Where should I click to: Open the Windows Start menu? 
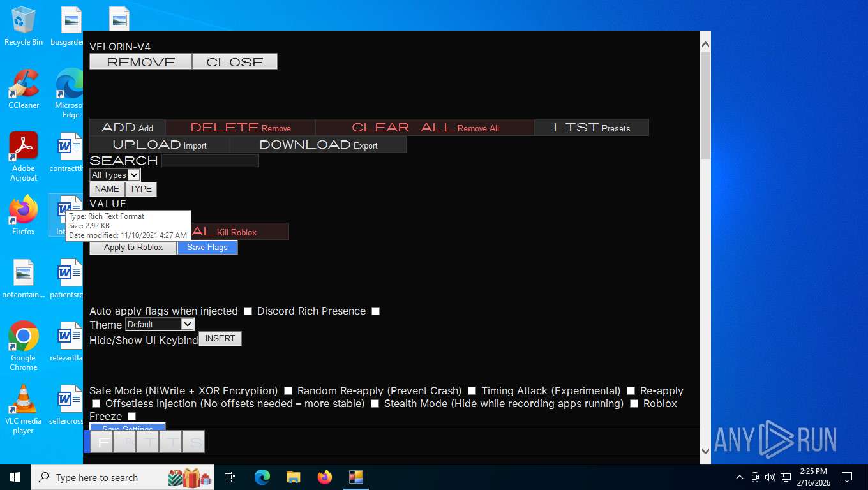[15, 477]
